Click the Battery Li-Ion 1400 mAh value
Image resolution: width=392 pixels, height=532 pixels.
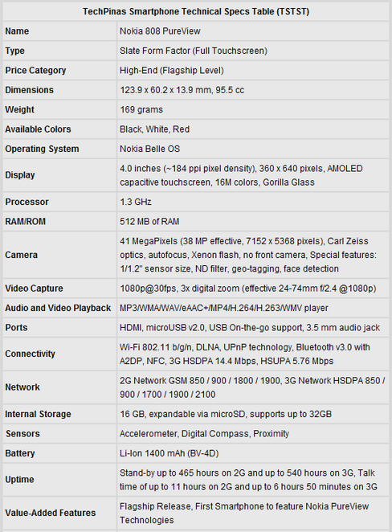coord(169,453)
